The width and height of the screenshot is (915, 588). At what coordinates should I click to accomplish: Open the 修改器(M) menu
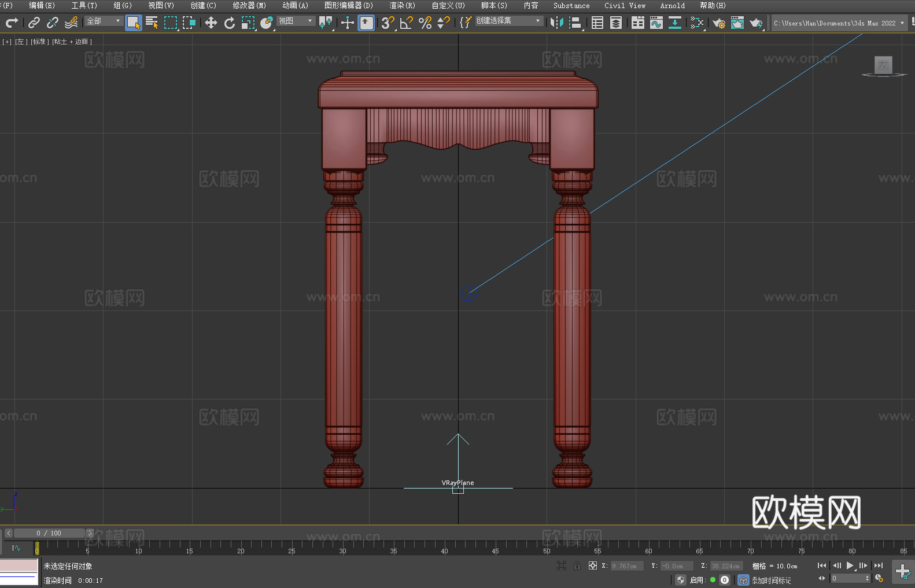click(x=249, y=5)
